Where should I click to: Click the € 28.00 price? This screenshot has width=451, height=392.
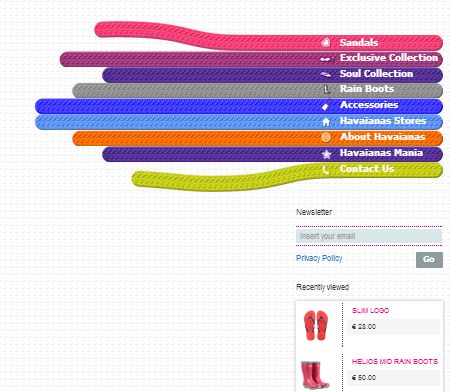tap(364, 327)
